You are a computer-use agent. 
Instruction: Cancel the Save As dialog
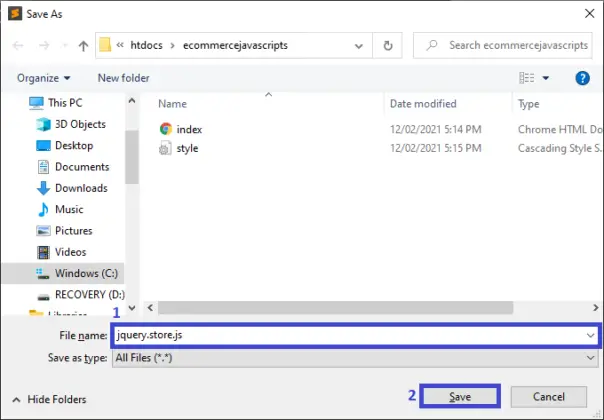[549, 397]
